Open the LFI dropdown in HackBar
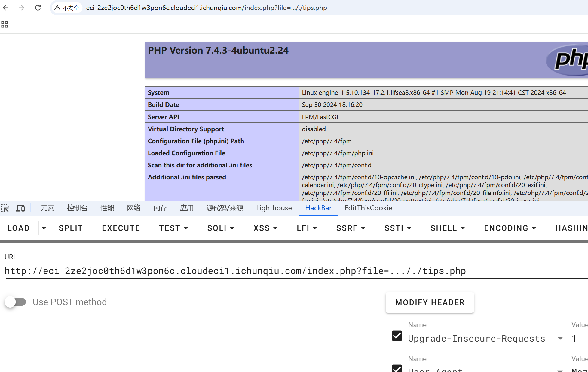The width and height of the screenshot is (588, 372). click(x=307, y=228)
